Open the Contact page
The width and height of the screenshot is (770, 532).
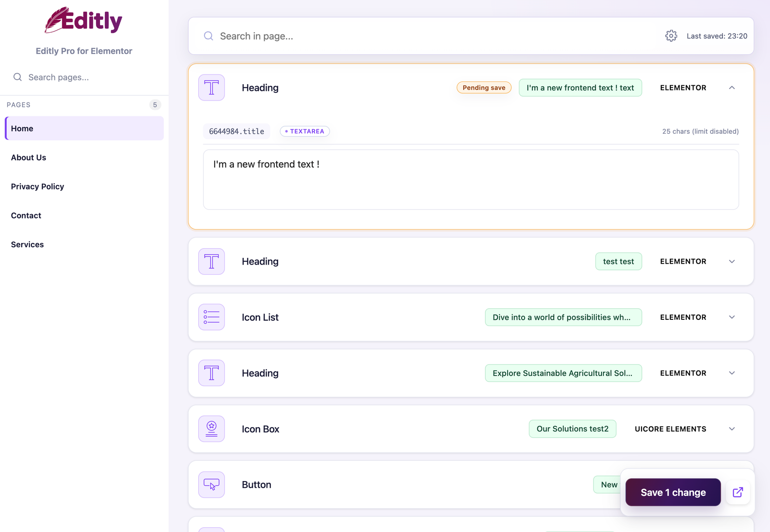pyautogui.click(x=84, y=215)
